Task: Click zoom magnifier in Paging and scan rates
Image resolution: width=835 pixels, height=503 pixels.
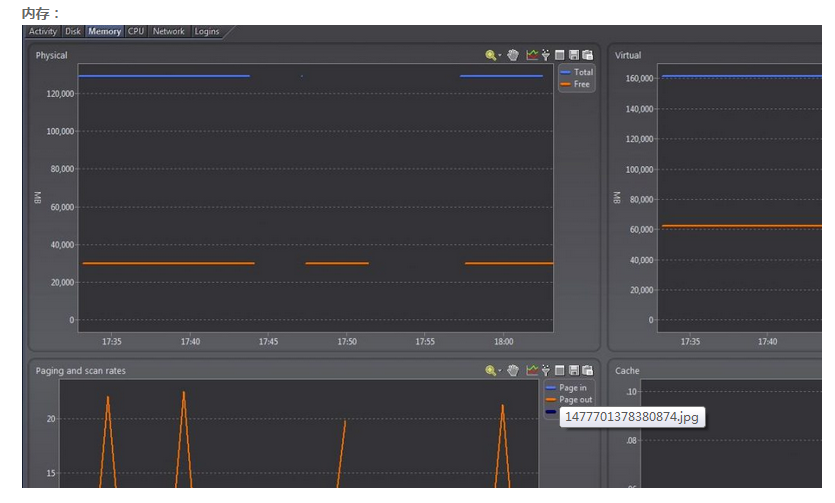Action: (x=490, y=370)
